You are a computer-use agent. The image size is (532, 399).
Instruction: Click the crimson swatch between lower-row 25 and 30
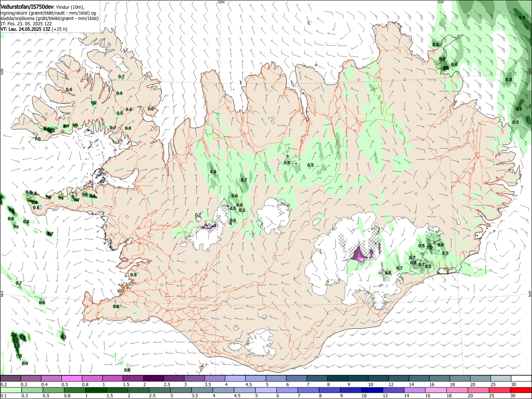(x=500, y=390)
